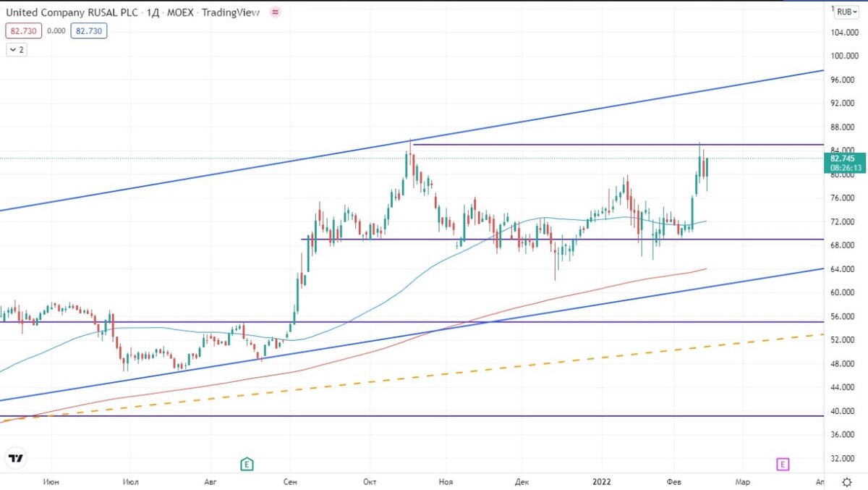Image resolution: width=868 pixels, height=490 pixels.
Task: Click the Июн month axis label
Action: [51, 481]
